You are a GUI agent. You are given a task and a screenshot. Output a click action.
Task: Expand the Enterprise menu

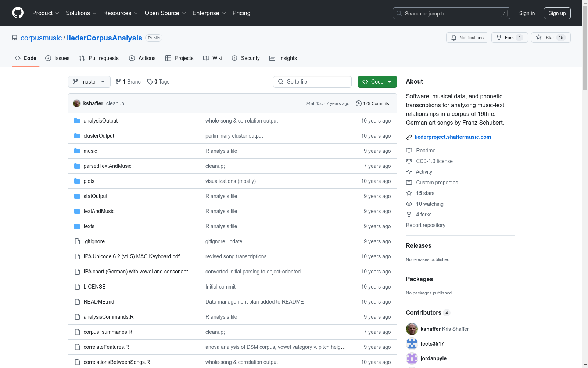209,13
